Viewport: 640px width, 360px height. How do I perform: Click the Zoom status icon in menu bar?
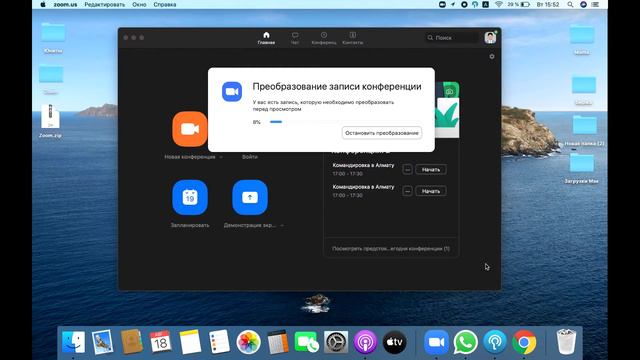click(442, 4)
